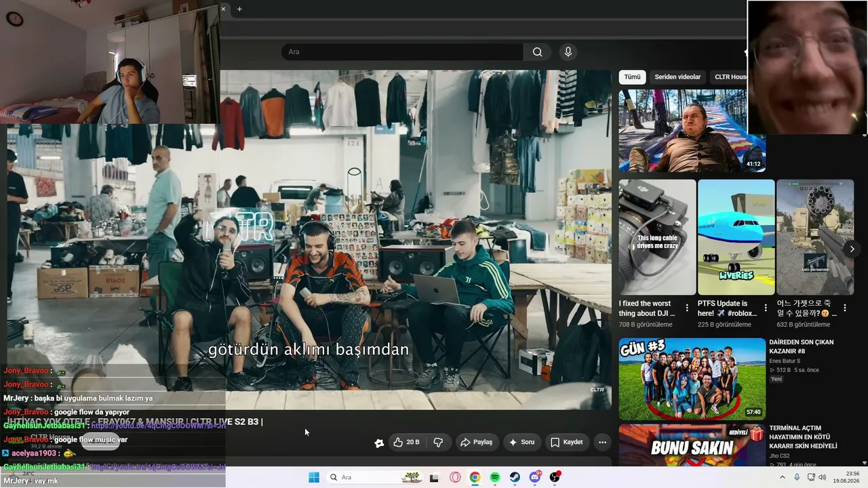Open the 'DAİREDEN SON ÇIKAN KAZANIR #8' title
Screen dimensions: 868x488
click(x=802, y=347)
